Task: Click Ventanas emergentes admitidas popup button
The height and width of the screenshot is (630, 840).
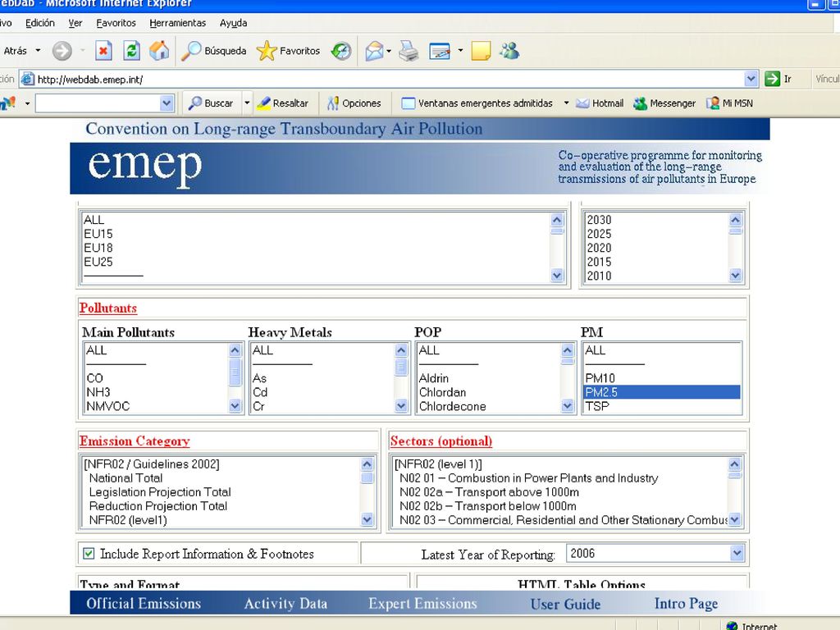Action: click(x=477, y=103)
